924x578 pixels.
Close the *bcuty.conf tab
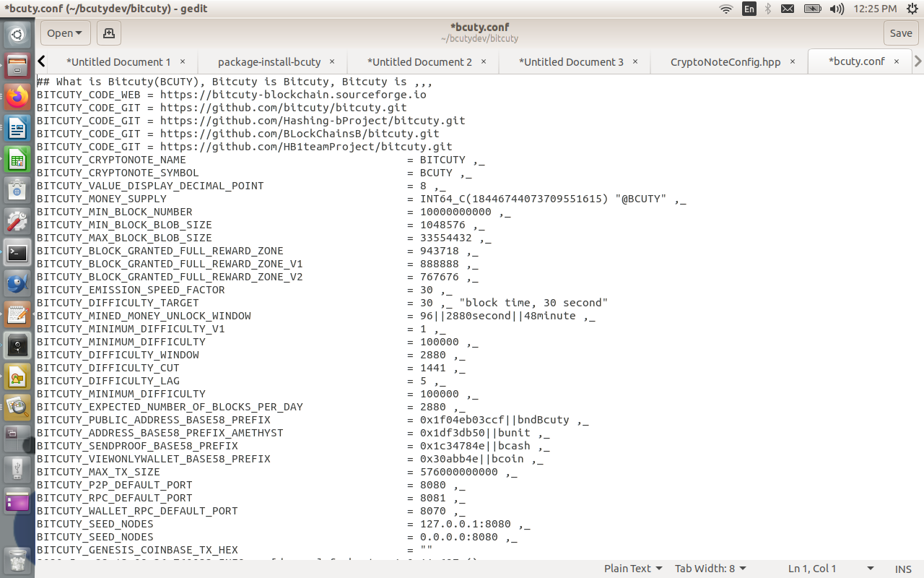[897, 61]
